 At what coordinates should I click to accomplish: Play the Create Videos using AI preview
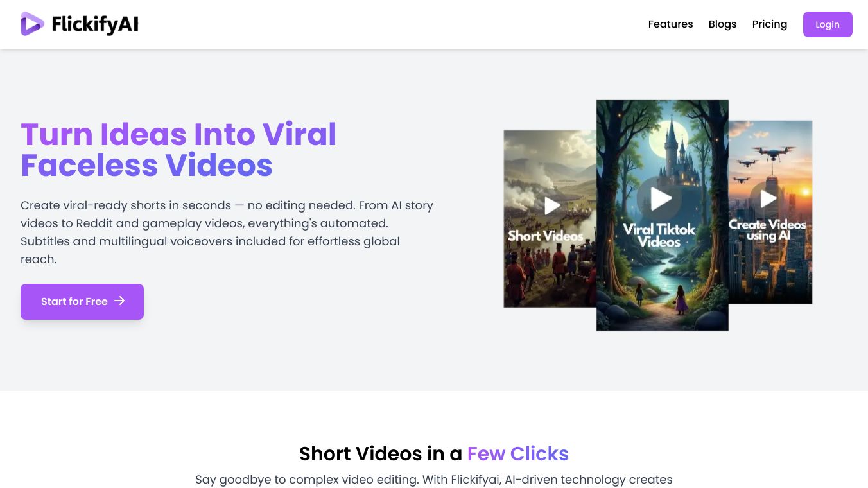[768, 199]
